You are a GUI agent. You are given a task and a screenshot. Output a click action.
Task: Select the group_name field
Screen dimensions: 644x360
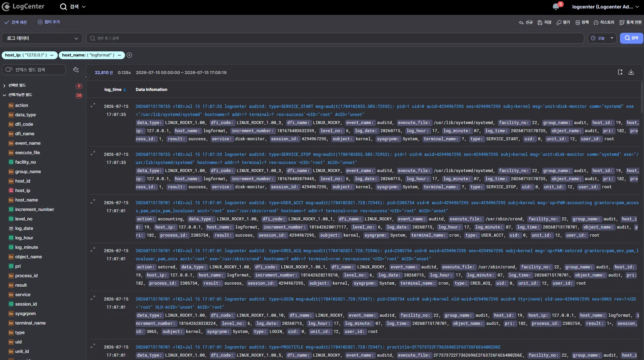click(28, 172)
